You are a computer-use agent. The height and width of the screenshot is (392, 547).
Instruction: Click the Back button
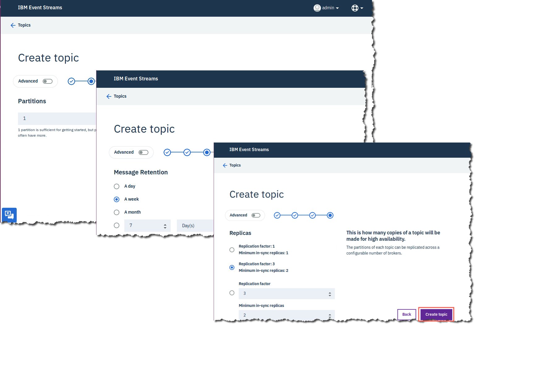[407, 314]
